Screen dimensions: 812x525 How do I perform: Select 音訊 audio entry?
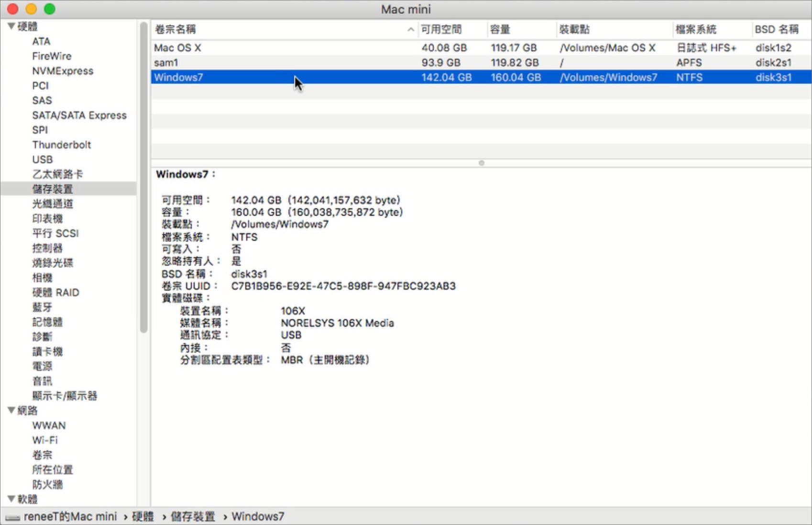(x=42, y=381)
